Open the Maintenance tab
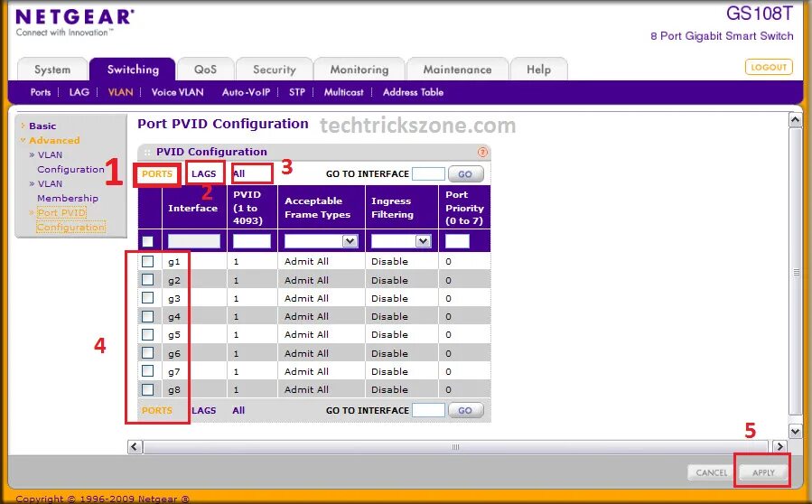The image size is (812, 504). (x=457, y=70)
